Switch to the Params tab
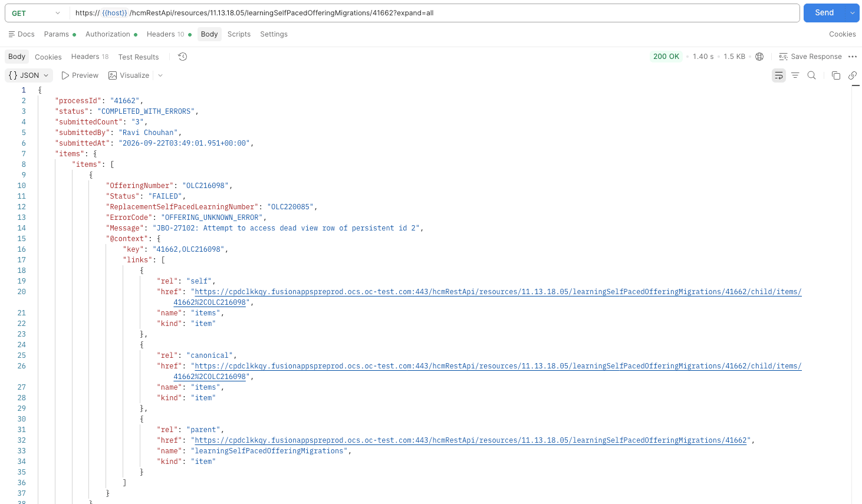 (60, 34)
